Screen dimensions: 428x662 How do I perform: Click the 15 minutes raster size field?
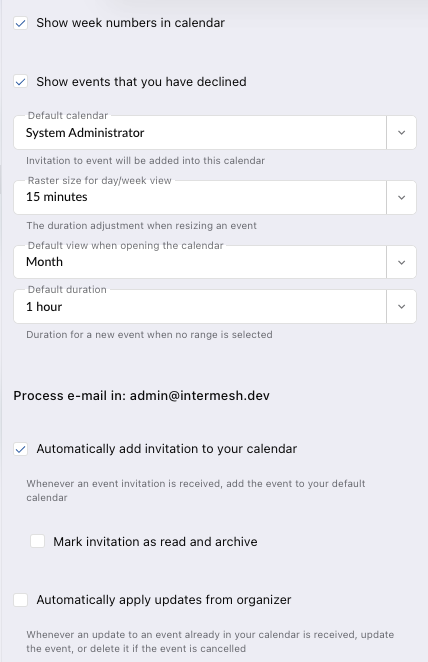[200, 198]
